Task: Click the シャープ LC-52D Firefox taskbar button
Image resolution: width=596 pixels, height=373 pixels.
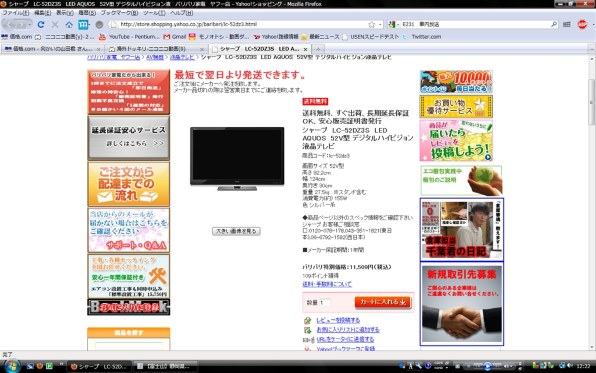Action: pyautogui.click(x=99, y=367)
